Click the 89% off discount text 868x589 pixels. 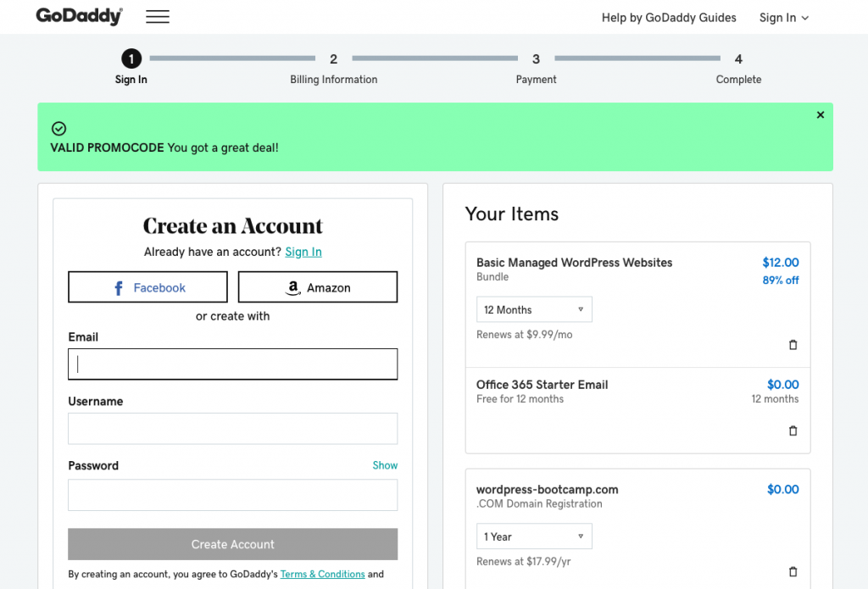(x=781, y=281)
